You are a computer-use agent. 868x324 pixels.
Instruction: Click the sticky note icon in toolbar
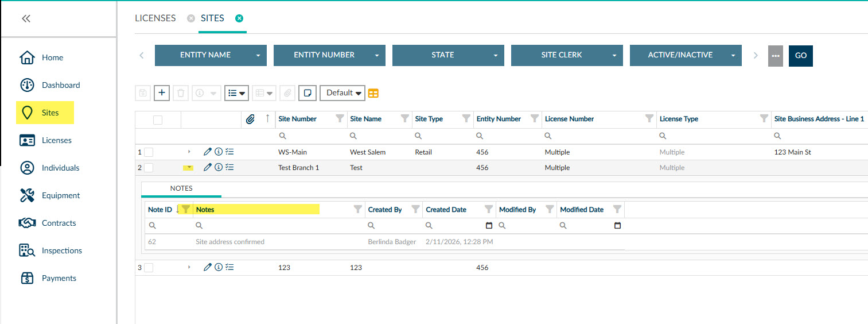(308, 92)
